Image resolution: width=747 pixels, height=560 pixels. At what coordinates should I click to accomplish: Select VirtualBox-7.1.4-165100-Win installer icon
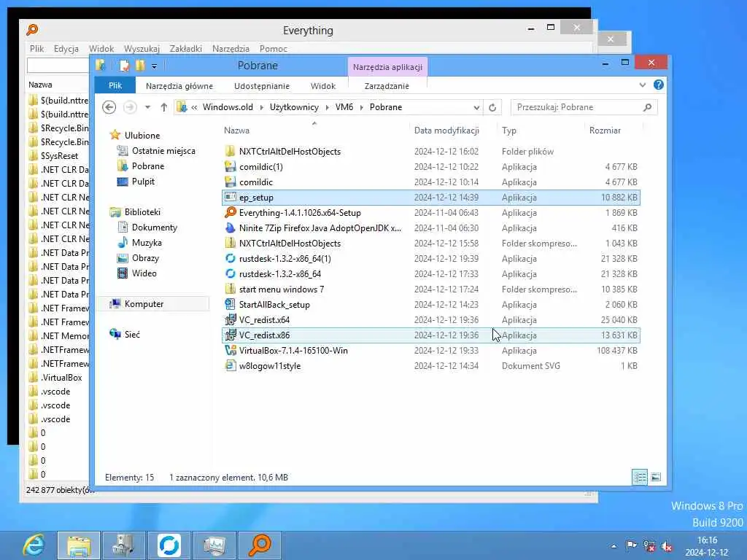coord(231,351)
